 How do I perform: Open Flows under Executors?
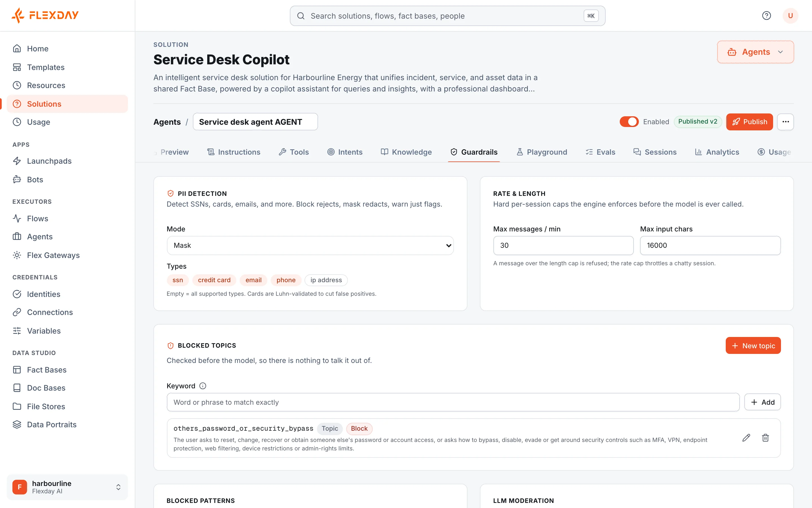[x=67, y=218]
